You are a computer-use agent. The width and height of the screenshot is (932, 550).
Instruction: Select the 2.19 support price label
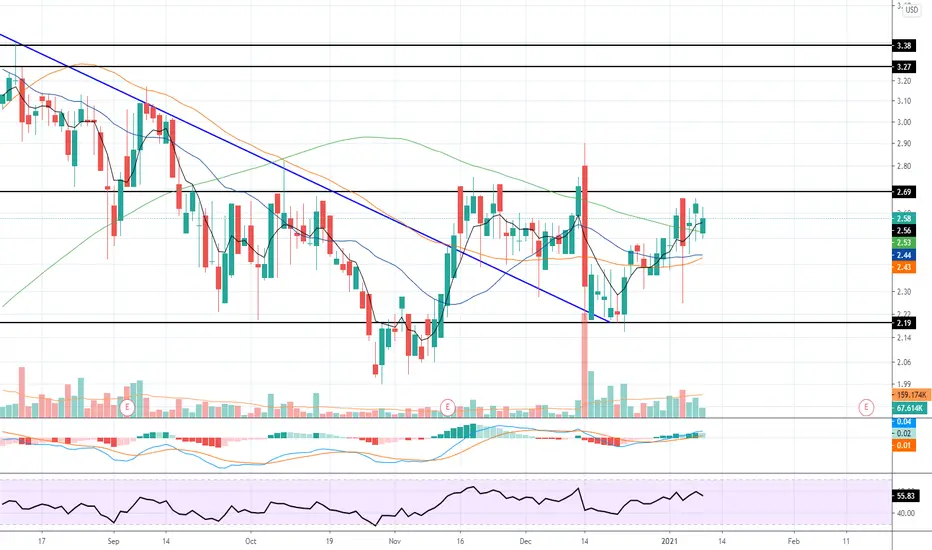coord(903,323)
